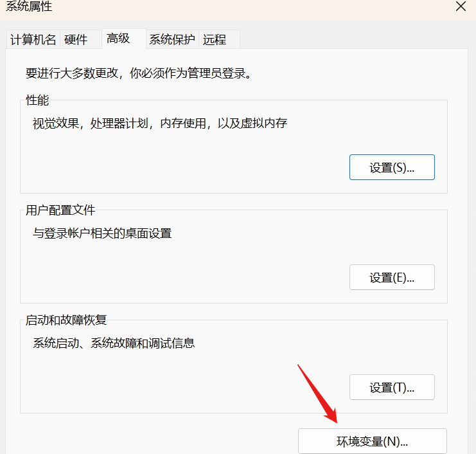
Task: Click the 视觉效果 performance description text
Action: (159, 123)
